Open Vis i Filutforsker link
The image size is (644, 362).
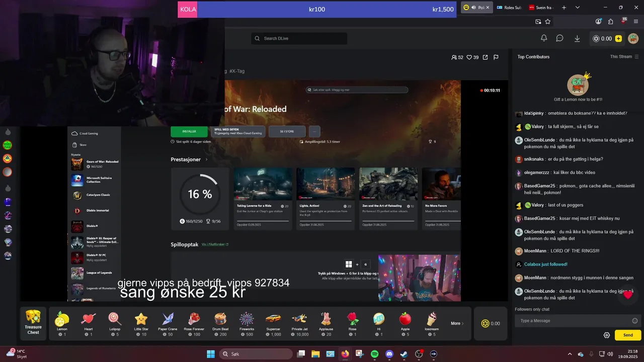click(215, 244)
